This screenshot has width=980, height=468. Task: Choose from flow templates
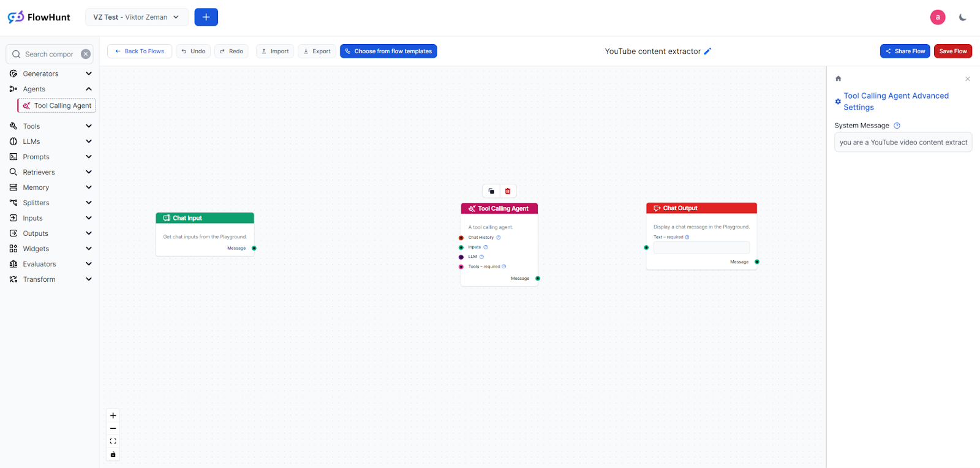388,51
